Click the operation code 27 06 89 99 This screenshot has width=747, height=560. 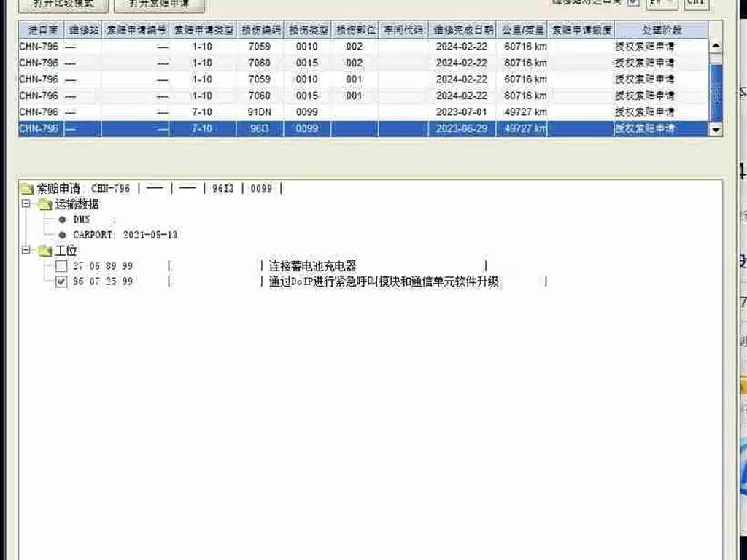103,265
